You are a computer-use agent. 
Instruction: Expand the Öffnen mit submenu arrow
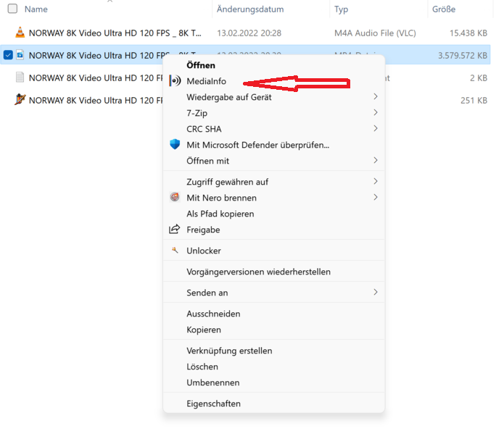[x=376, y=161]
